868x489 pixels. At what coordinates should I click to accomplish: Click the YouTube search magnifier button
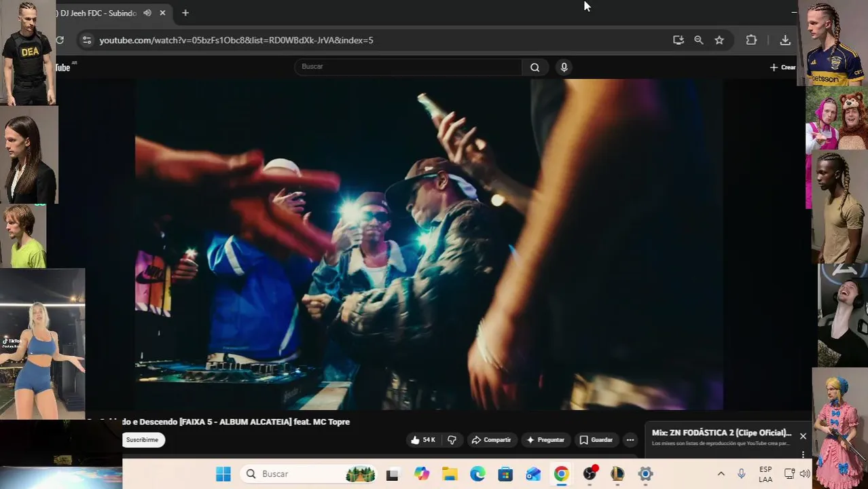click(x=535, y=67)
